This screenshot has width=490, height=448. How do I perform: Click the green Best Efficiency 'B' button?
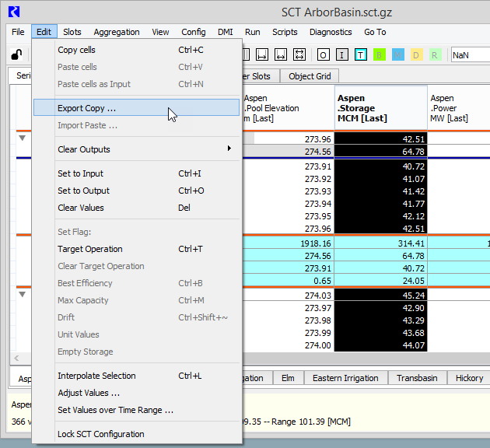pyautogui.click(x=380, y=55)
